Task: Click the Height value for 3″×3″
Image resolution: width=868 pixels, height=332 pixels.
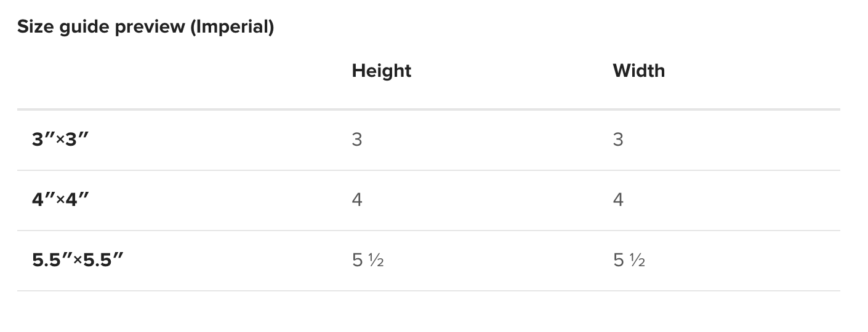Action: coord(357,140)
